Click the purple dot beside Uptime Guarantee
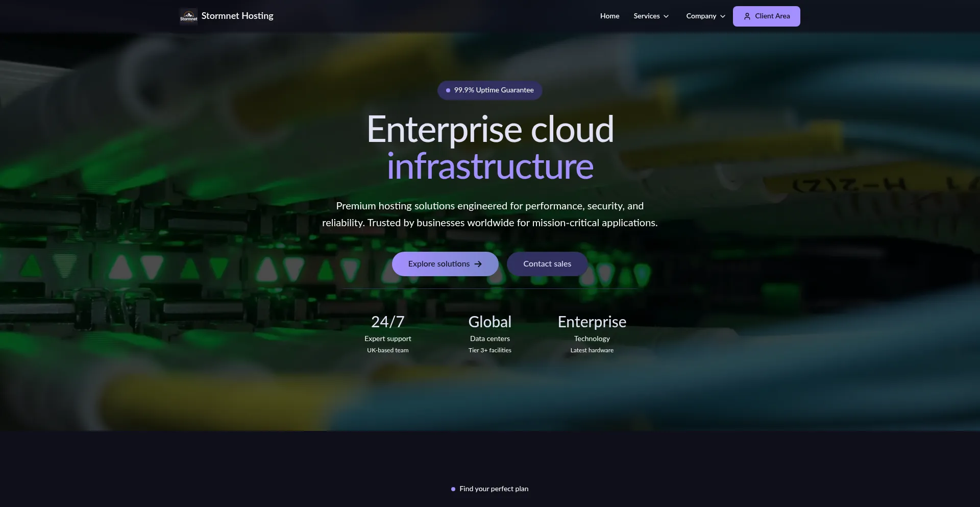The width and height of the screenshot is (980, 507). point(448,90)
